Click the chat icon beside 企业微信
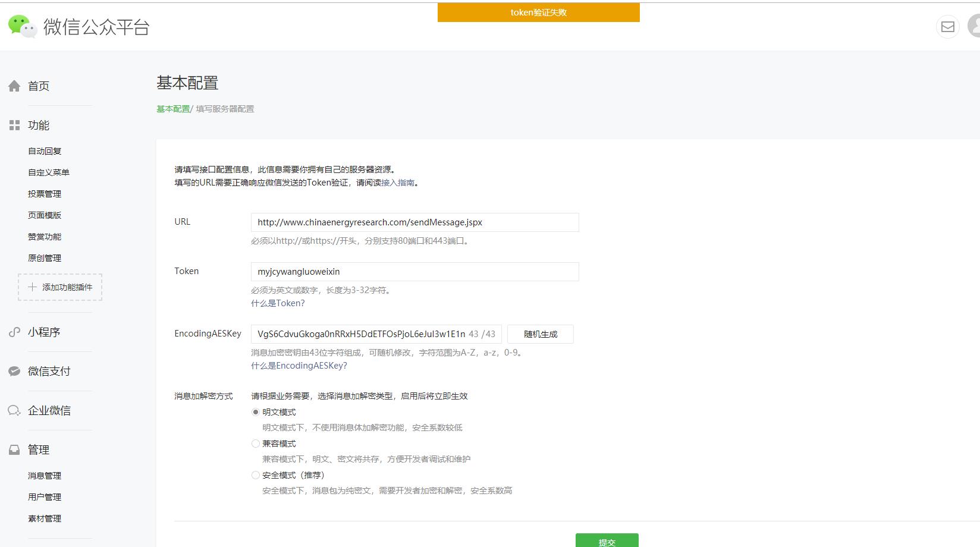Viewport: 980px width, 547px height. (14, 411)
